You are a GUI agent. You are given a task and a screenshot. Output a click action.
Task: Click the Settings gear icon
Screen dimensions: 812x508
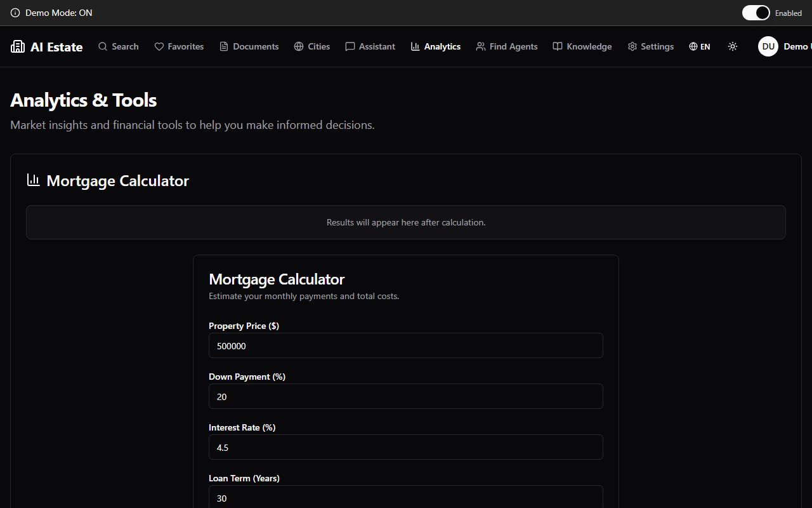coord(632,46)
